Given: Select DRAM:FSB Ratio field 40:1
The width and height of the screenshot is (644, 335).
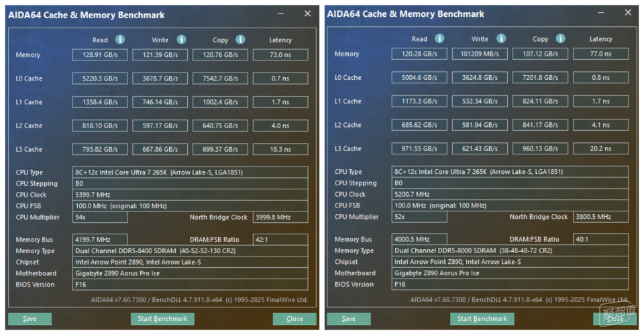Looking at the screenshot, I should click(x=600, y=239).
